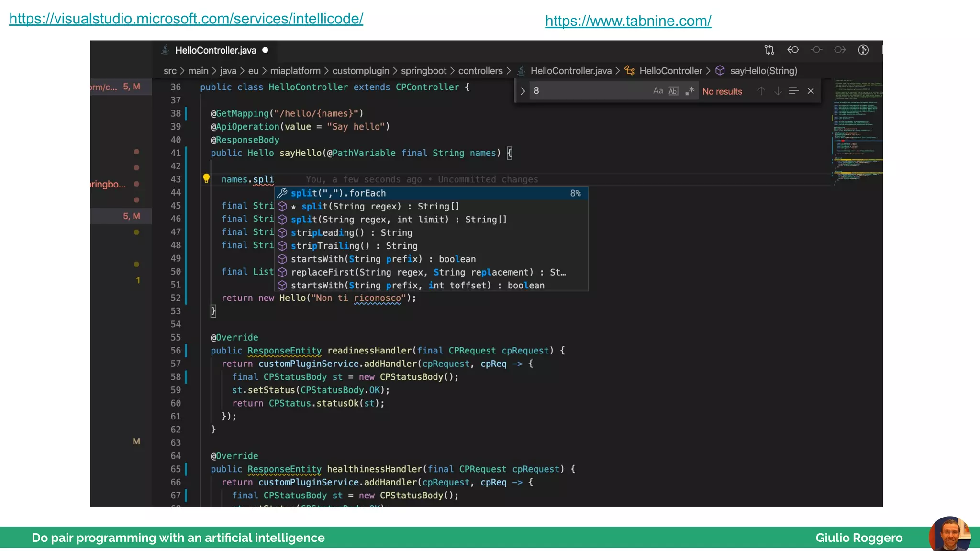
Task: Select split(String regex, int limit) suggestion
Action: click(431, 220)
